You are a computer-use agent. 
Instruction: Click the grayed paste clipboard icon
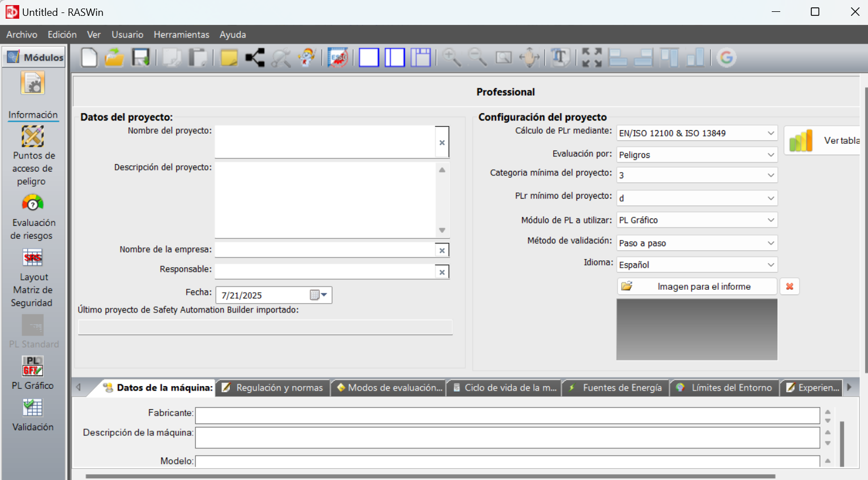(x=198, y=58)
